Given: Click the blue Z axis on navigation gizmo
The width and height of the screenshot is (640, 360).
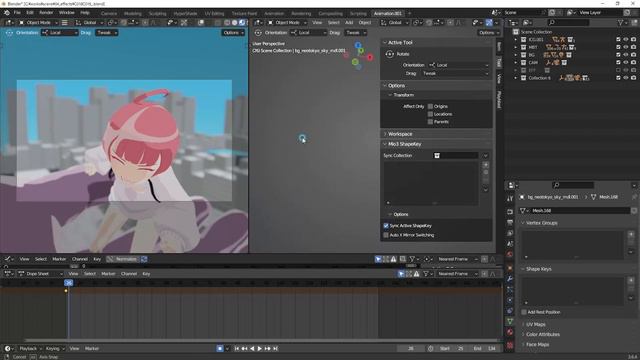Looking at the screenshot, I should (358, 45).
